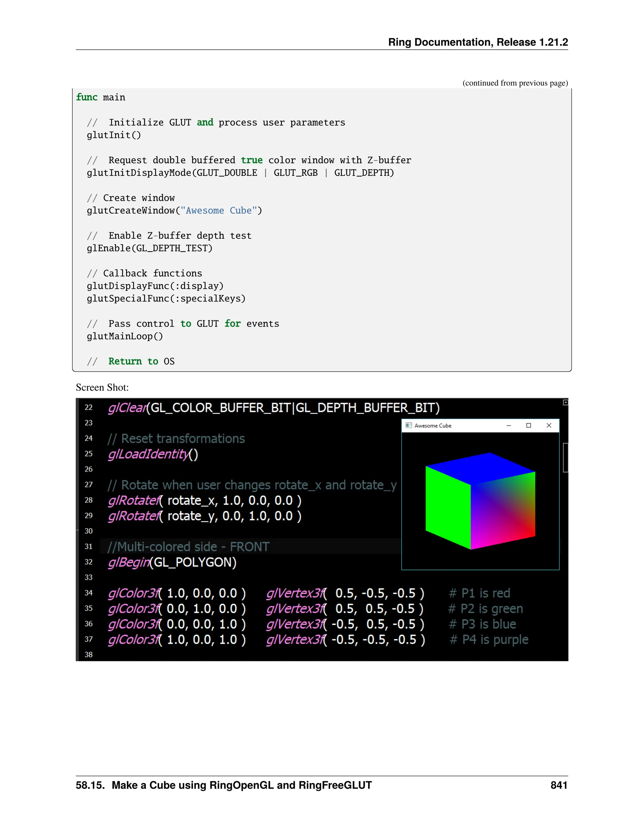Click the glBegin(GL_POLYGON) line

point(172,562)
